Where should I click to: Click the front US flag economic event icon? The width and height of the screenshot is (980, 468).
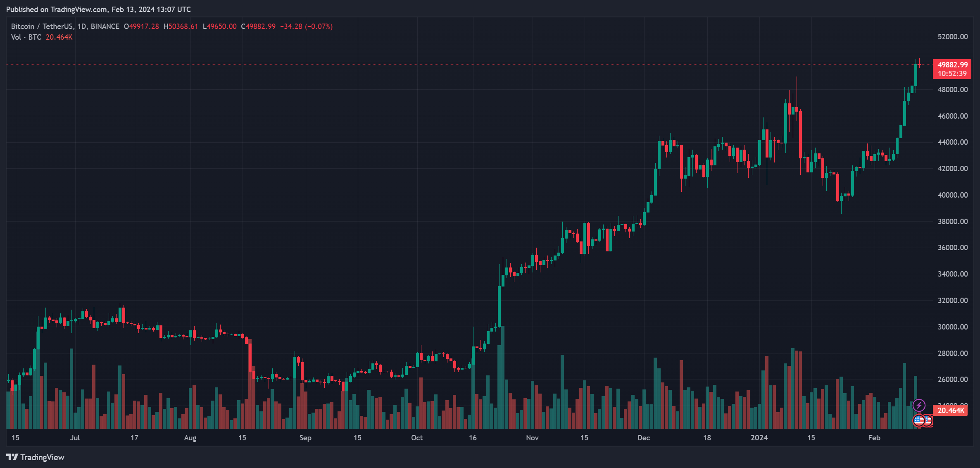[x=918, y=421]
